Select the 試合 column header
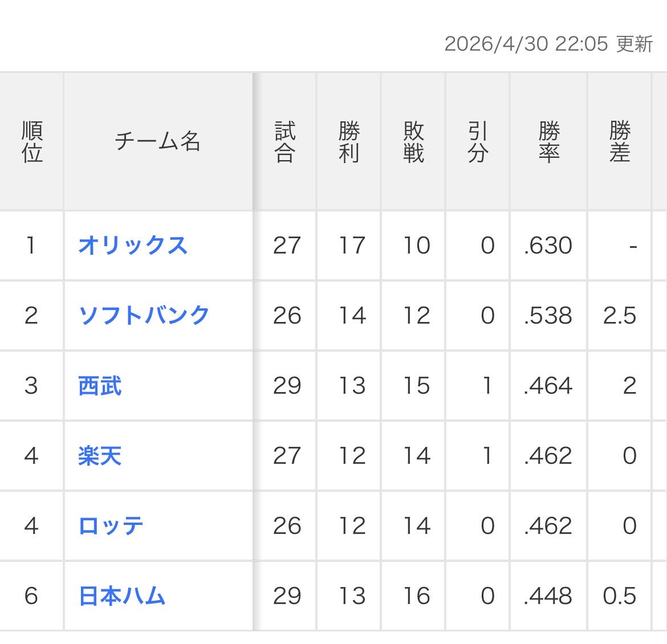Viewport: 667px width, 644px height. 284,142
